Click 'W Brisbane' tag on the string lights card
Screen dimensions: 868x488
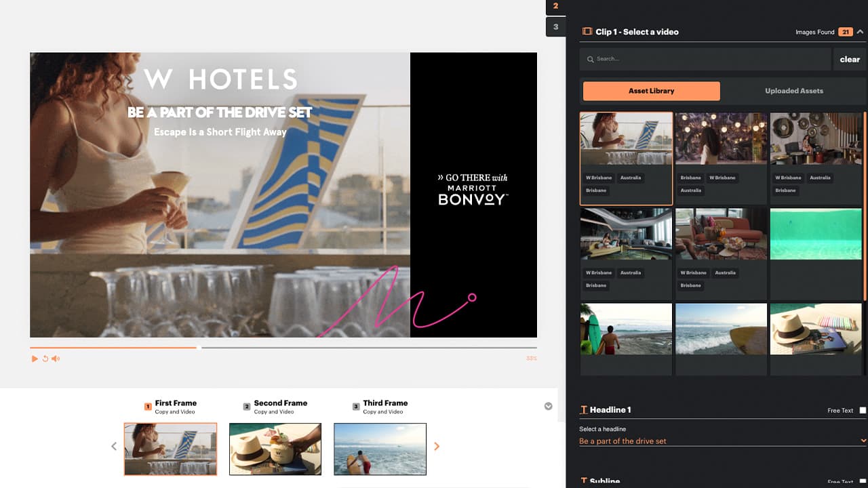[722, 178]
